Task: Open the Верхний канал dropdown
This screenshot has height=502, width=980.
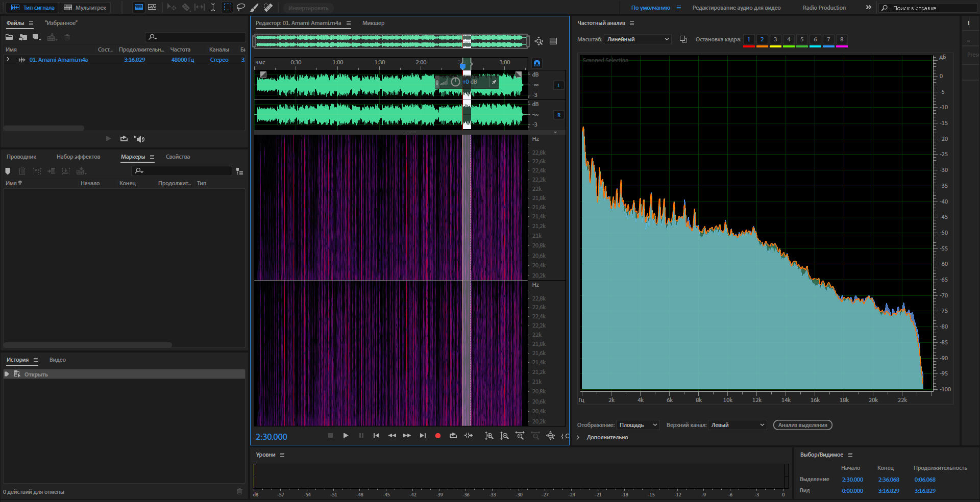Action: tap(737, 425)
